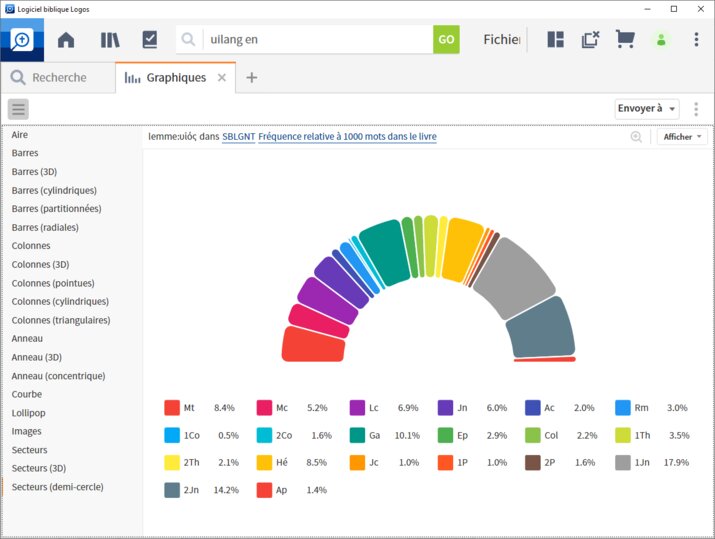Open the library books icon
Image resolution: width=715 pixels, height=539 pixels.
coord(109,40)
